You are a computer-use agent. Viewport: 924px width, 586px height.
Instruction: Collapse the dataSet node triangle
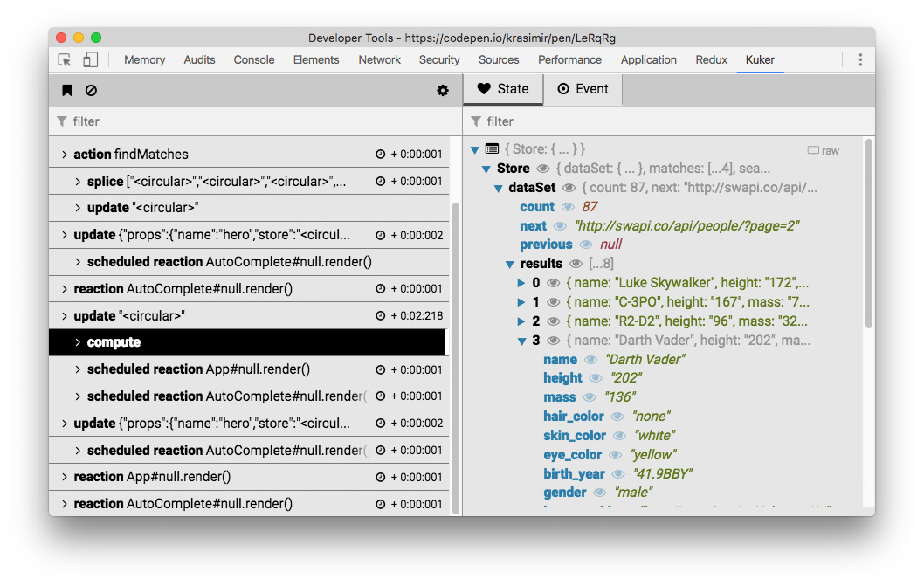(x=498, y=188)
